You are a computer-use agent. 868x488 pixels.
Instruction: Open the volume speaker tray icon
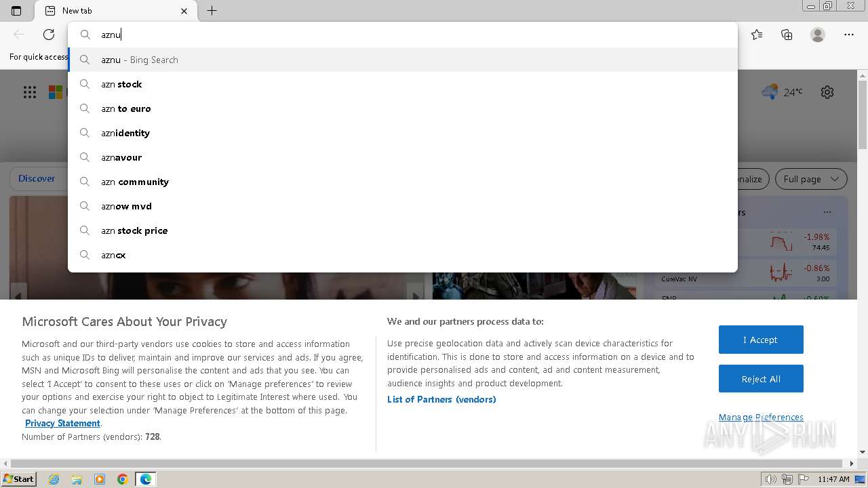[x=770, y=479]
